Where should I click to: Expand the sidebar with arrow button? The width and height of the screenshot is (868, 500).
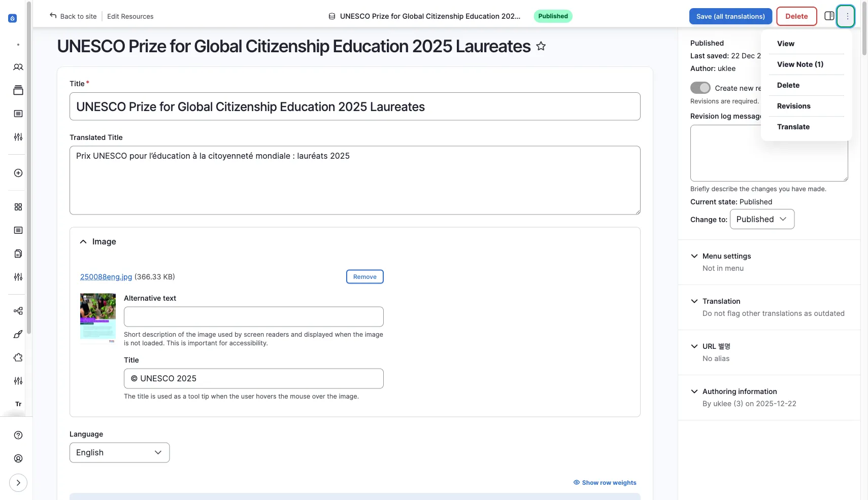18,483
